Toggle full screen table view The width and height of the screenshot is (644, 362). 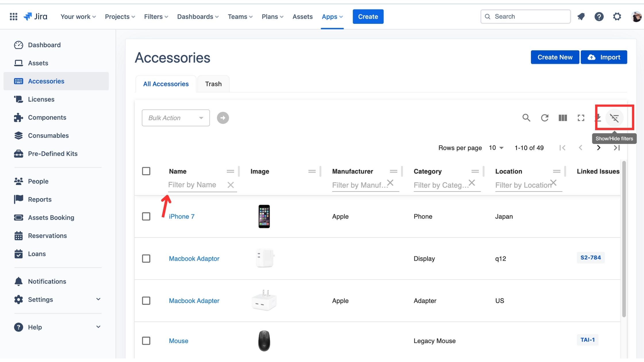[581, 118]
